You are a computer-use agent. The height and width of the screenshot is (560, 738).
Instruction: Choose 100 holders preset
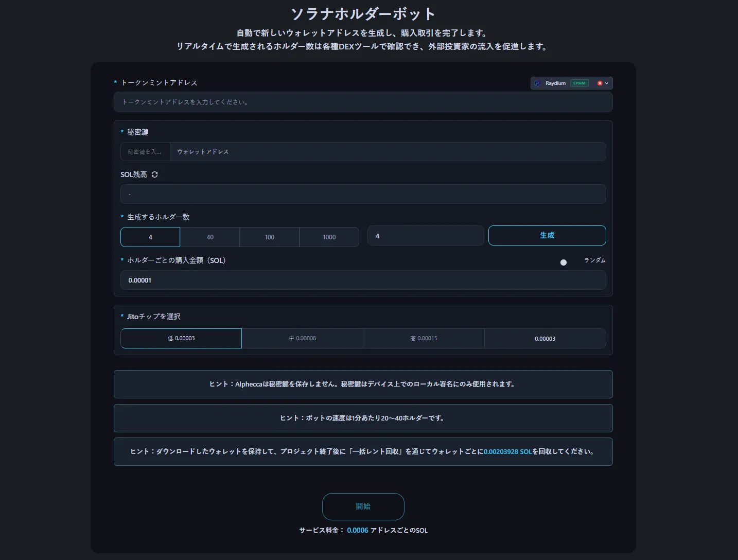[270, 237]
